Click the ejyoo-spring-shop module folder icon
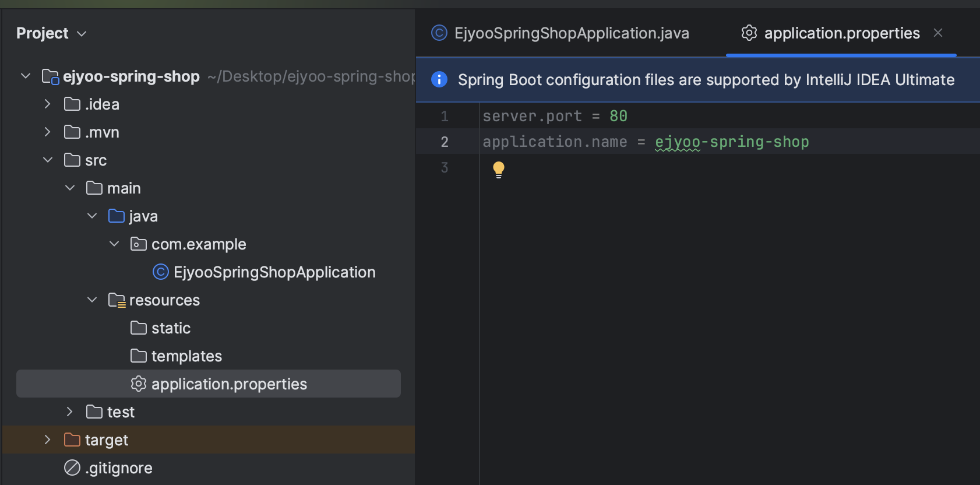 [x=50, y=76]
